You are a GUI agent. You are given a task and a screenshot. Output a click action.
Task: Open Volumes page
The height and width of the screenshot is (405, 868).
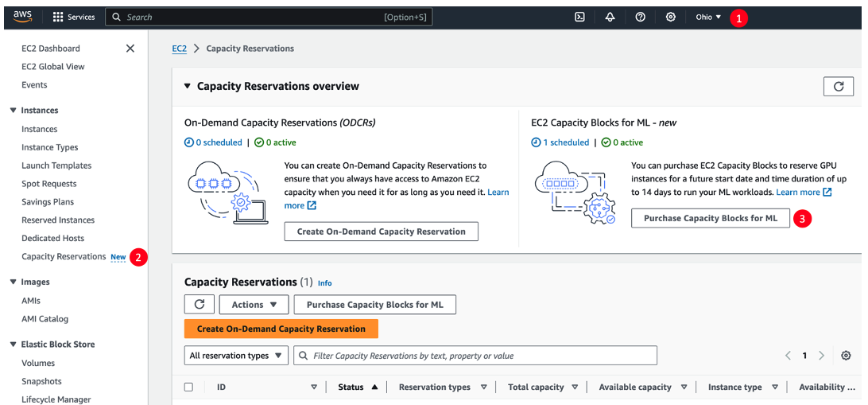point(38,364)
